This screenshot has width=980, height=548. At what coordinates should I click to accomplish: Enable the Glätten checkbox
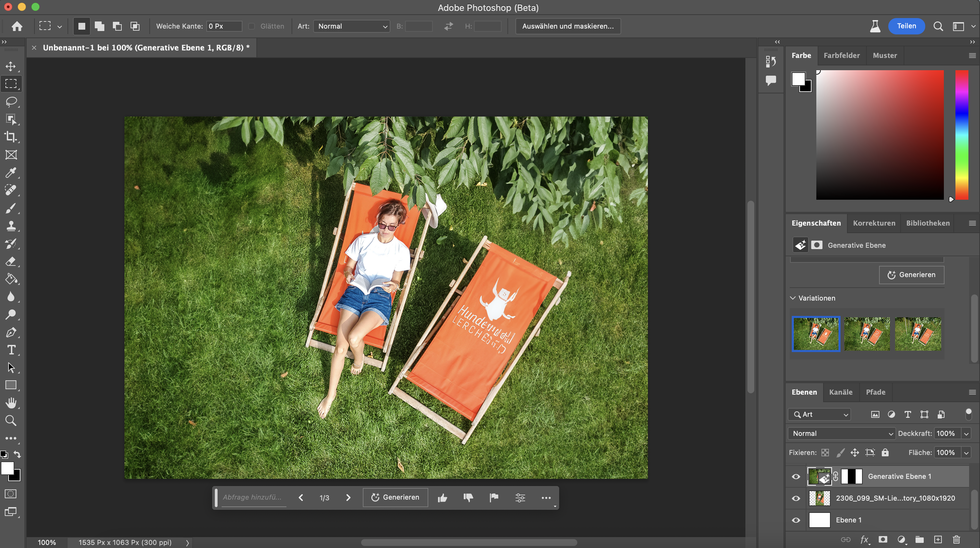click(251, 26)
